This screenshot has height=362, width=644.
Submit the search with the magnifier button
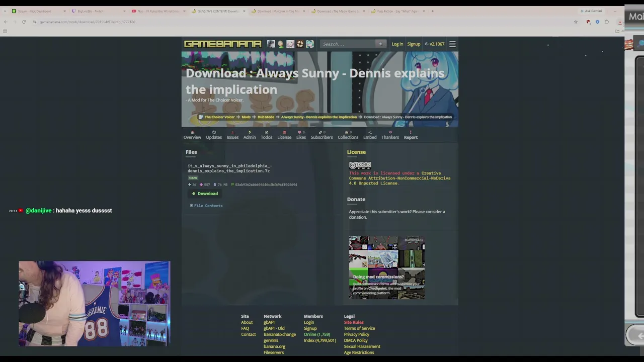[x=380, y=44]
